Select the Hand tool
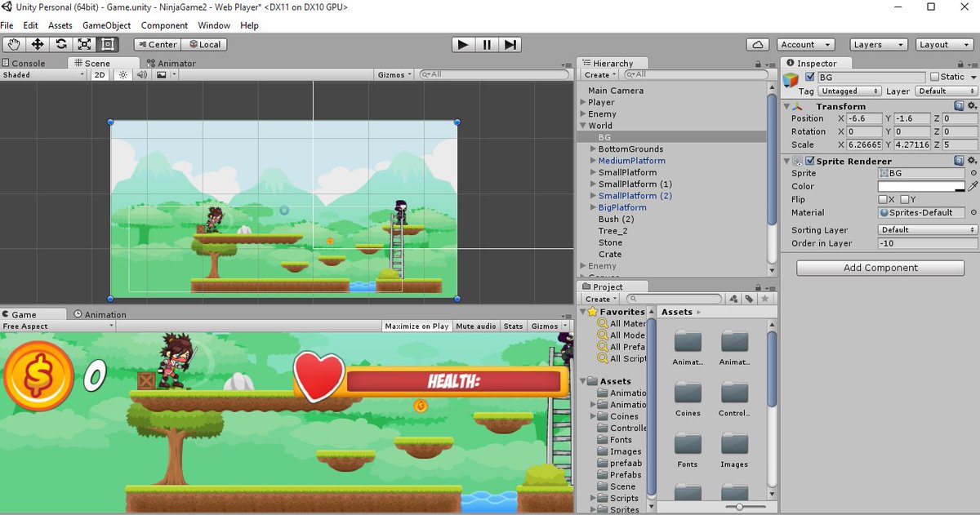Viewport: 980px width, 515px height. point(14,45)
